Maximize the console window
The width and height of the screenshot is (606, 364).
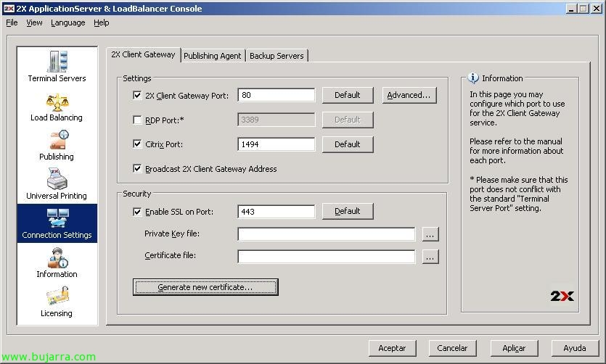583,9
